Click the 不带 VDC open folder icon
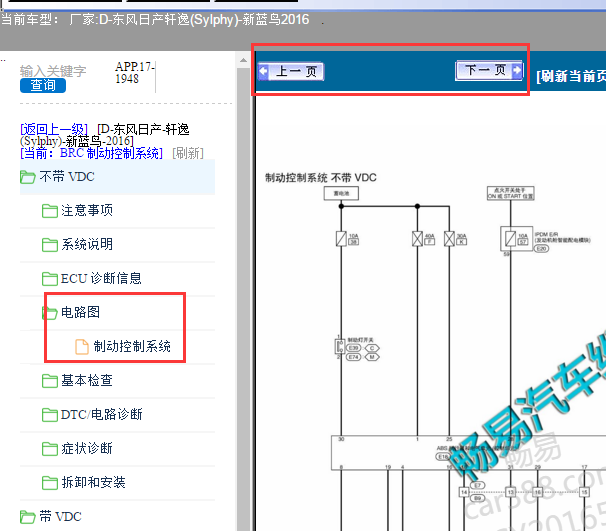The height and width of the screenshot is (531, 606). [28, 177]
